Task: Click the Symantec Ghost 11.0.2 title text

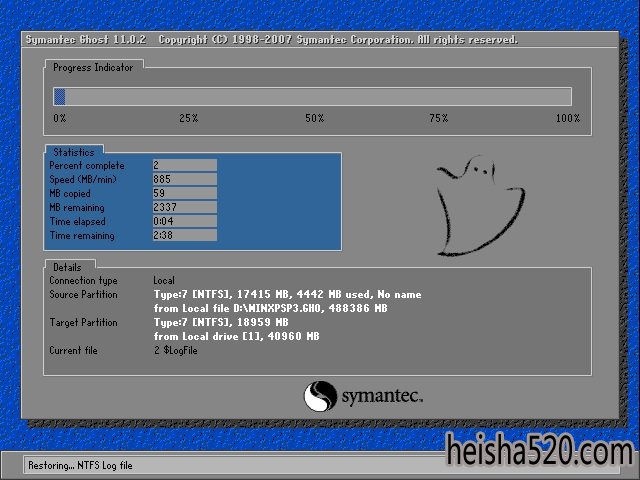Action: coord(86,40)
